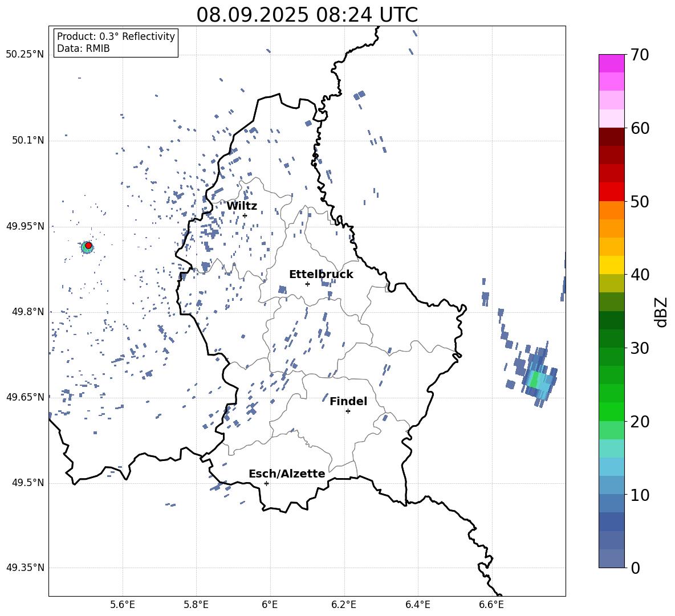Click the bright red colorbar segment near 50
Viewport: 675px width, 616px height.
[x=612, y=192]
